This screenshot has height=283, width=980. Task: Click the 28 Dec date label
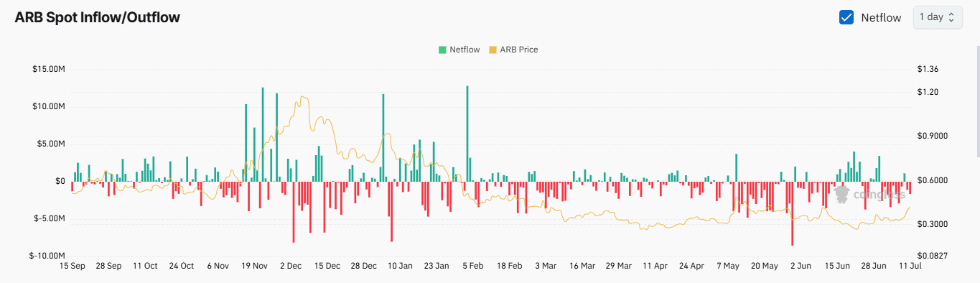[364, 266]
